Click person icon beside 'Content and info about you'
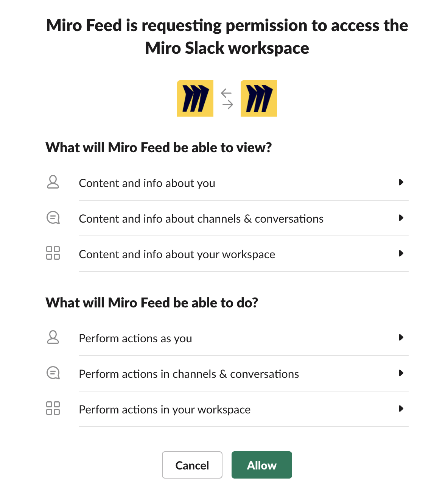Screen dimensions: 448x499 [53, 182]
